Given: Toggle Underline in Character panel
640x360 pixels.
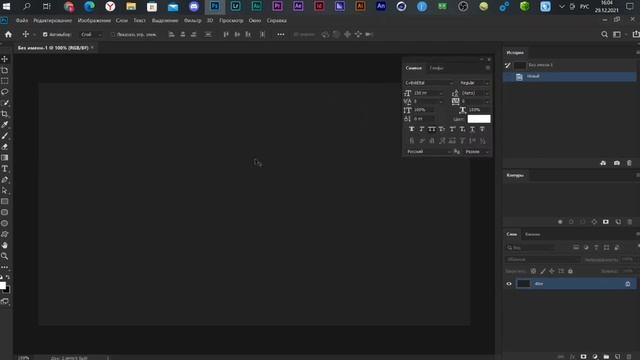Looking at the screenshot, I should point(472,129).
